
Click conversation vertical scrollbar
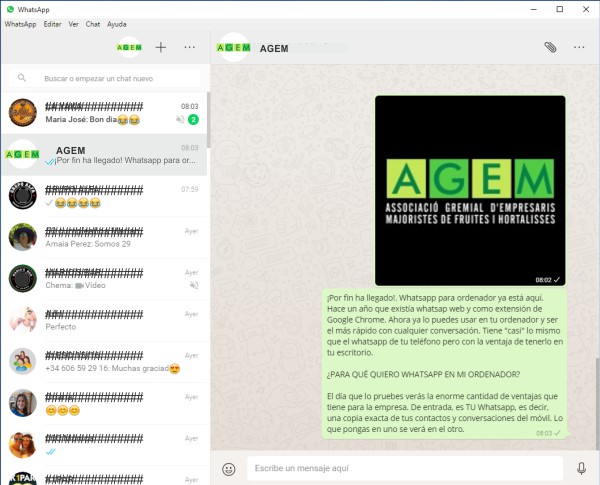597,403
